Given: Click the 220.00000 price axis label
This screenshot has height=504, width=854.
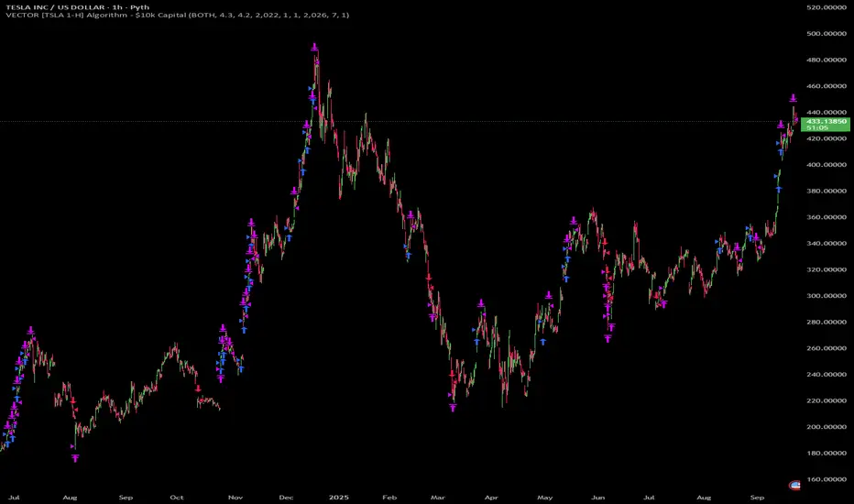Looking at the screenshot, I should tap(827, 400).
